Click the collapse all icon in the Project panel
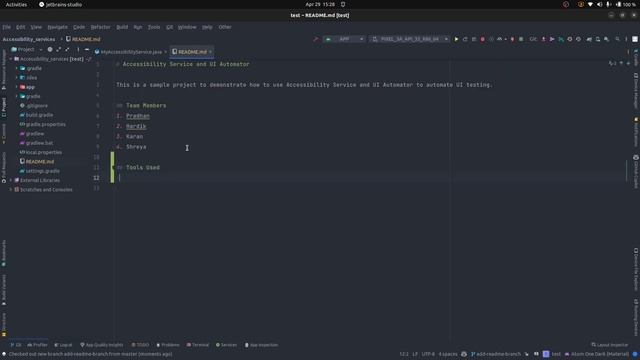This screenshot has height=360, width=640. [x=67, y=49]
